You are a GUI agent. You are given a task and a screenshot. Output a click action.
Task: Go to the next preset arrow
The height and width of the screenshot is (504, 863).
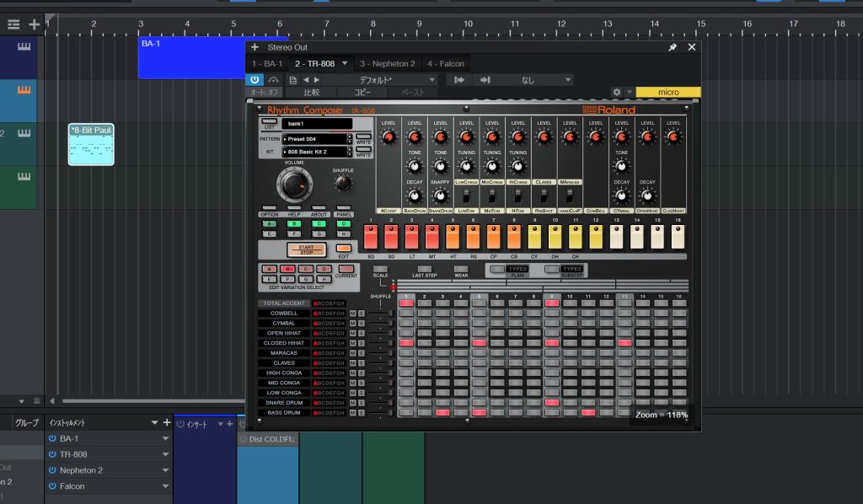[x=317, y=79]
